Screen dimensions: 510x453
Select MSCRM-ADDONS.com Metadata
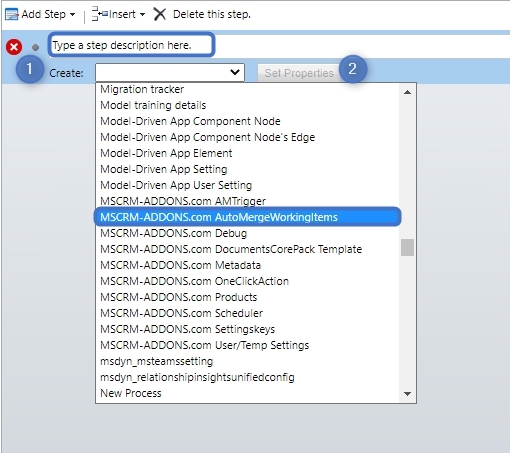click(247, 265)
